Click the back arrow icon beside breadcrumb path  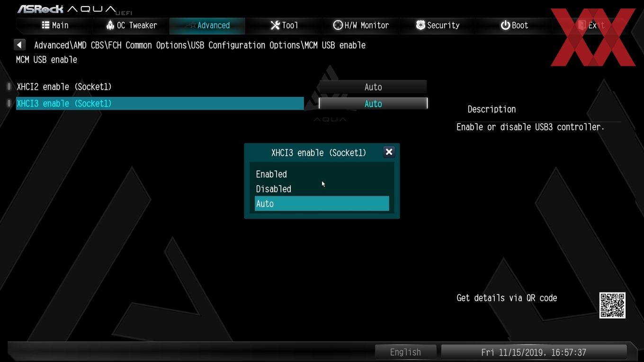[19, 45]
